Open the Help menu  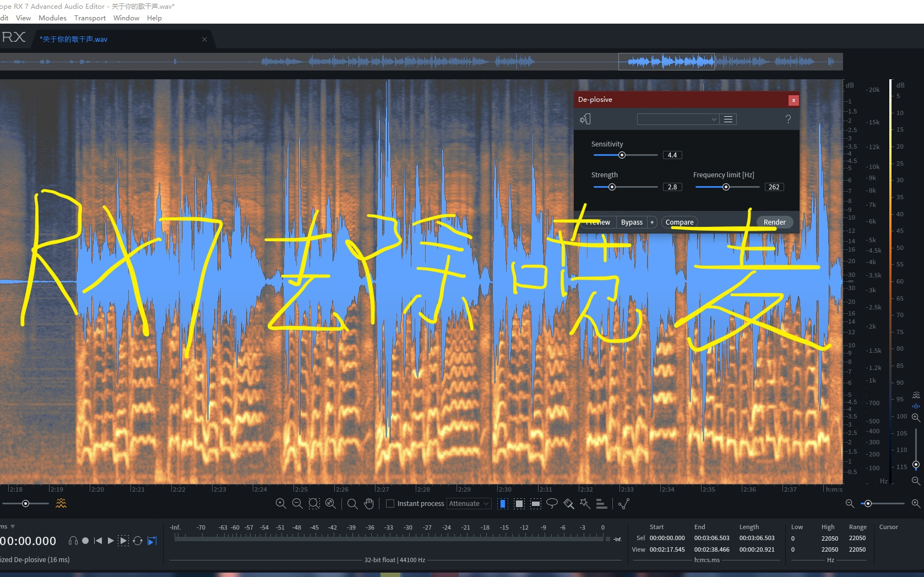click(x=154, y=18)
